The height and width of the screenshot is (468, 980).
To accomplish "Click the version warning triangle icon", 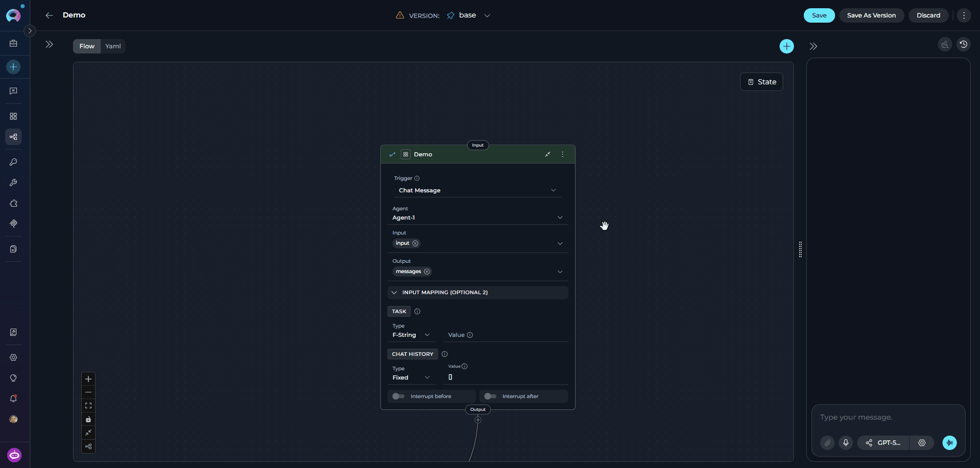I will (x=400, y=15).
